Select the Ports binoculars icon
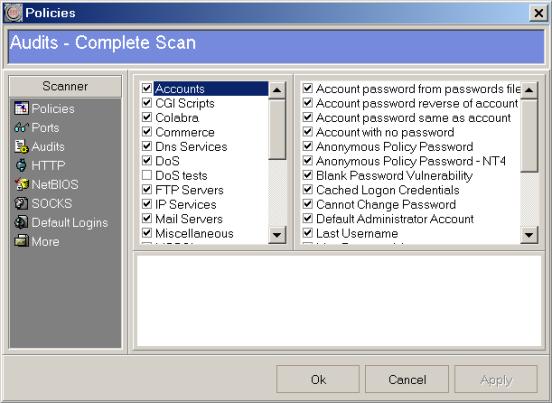The image size is (552, 403). 21,127
